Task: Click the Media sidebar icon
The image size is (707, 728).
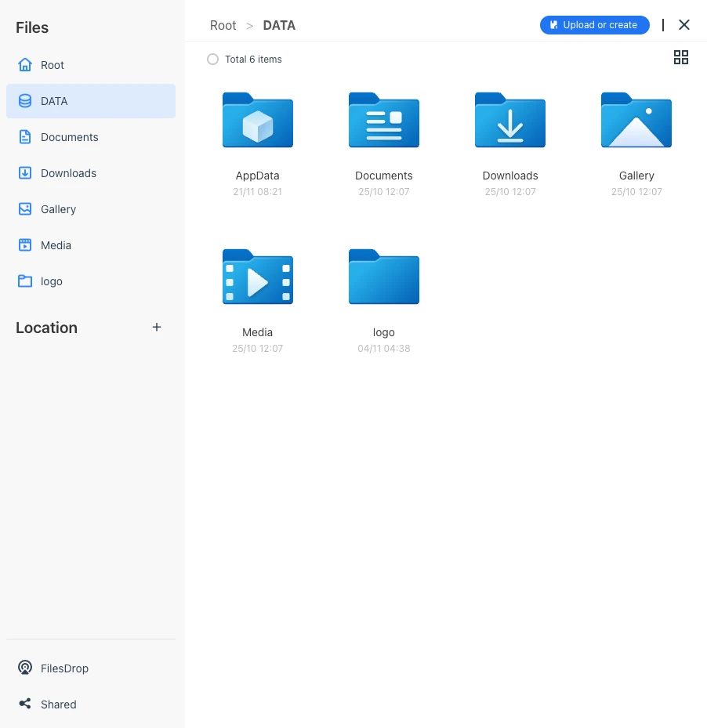Action: pyautogui.click(x=25, y=245)
